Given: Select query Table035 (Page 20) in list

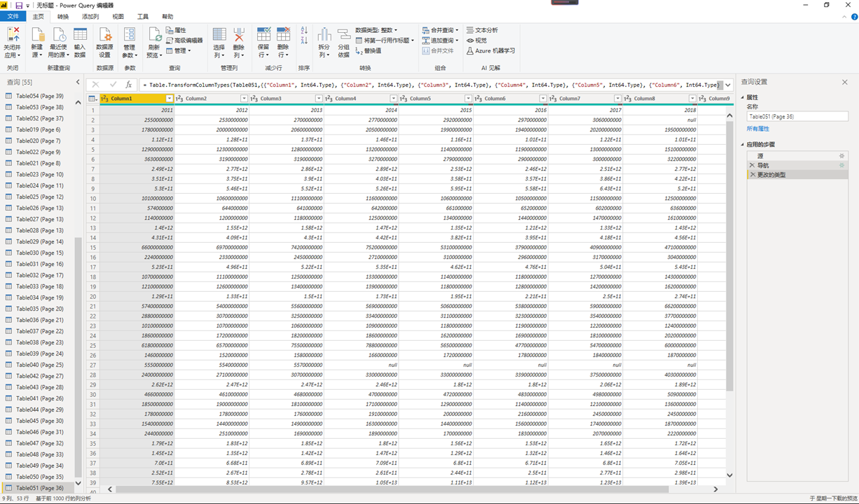Looking at the screenshot, I should click(x=39, y=309).
